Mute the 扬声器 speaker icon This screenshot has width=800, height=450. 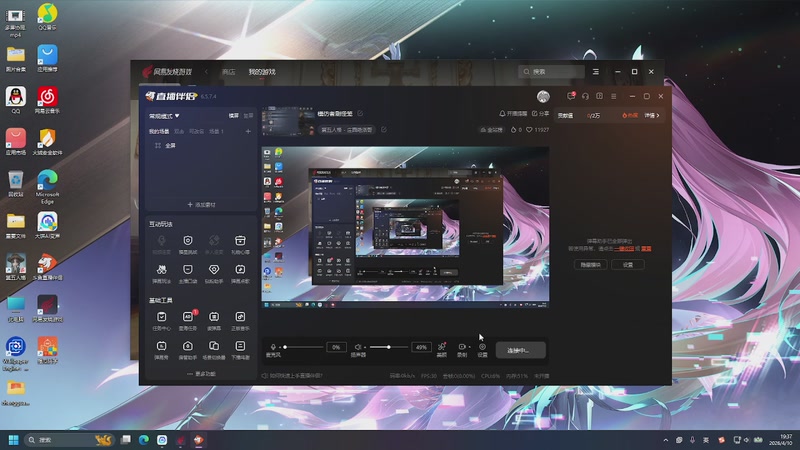(x=358, y=347)
